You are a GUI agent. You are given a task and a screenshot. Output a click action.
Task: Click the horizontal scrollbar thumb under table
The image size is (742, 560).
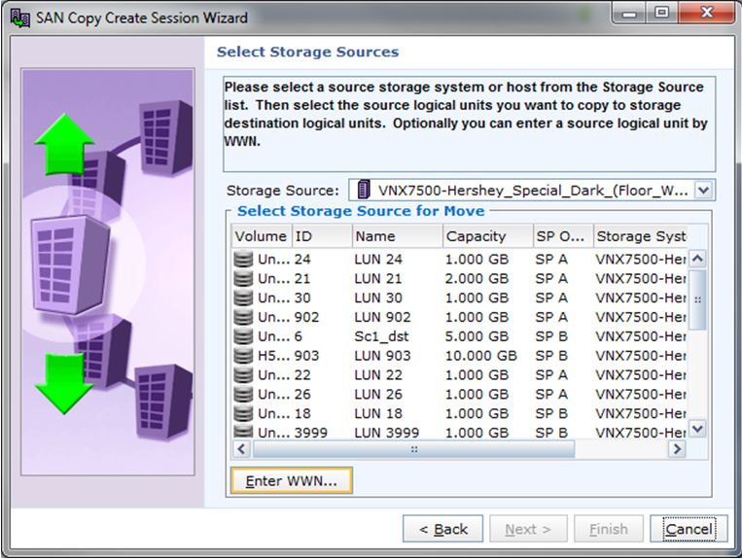pyautogui.click(x=416, y=450)
